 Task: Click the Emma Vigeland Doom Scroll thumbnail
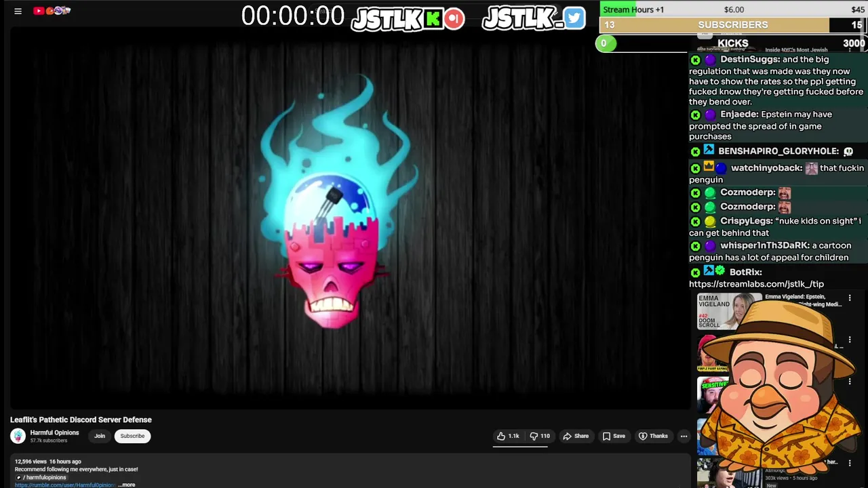point(730,311)
